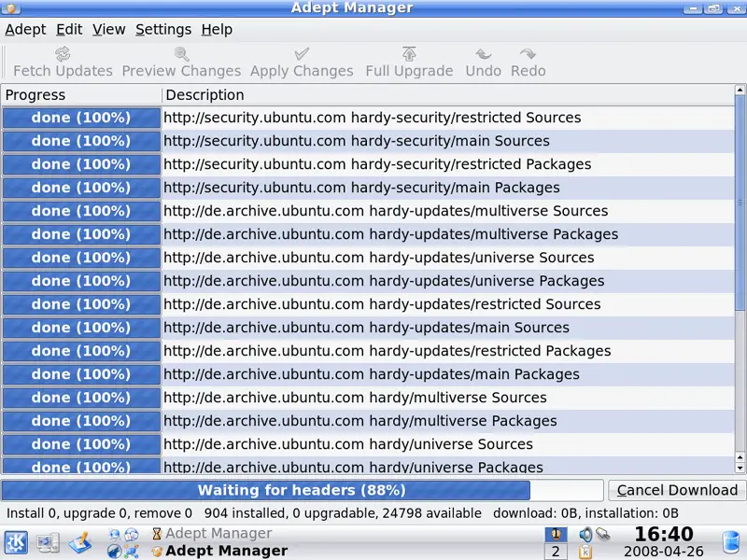Click the computer system icon in the panel

[49, 543]
